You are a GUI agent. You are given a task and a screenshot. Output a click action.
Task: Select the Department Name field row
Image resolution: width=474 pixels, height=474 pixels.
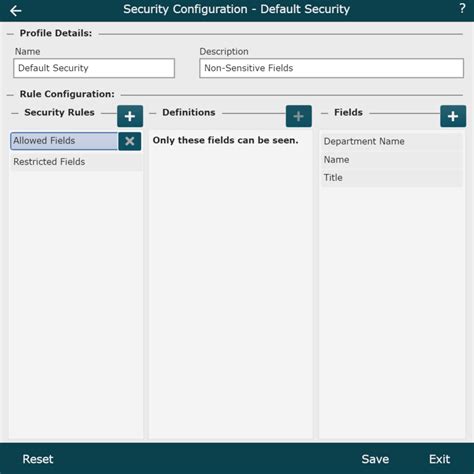pyautogui.click(x=391, y=142)
